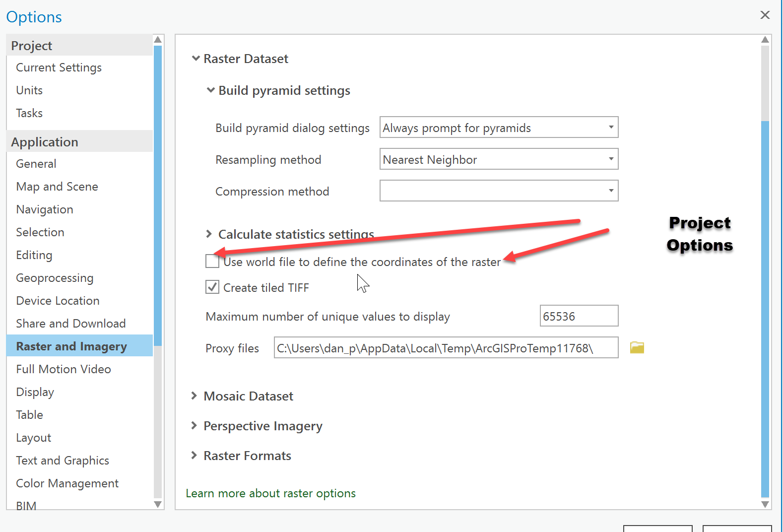Expand Calculate statistics settings section
Viewport: 783px width, 532px height.
(x=209, y=234)
